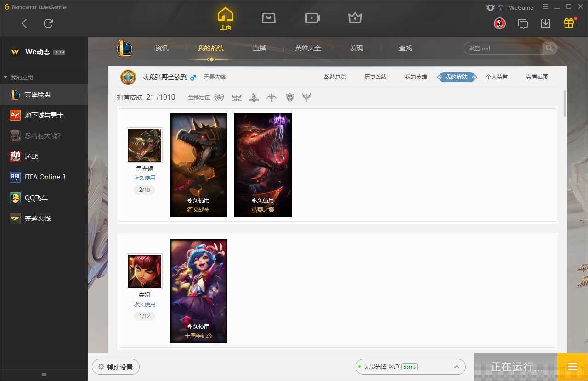Open the chat messages icon
Viewport: 588px width, 381px height.
pos(523,23)
